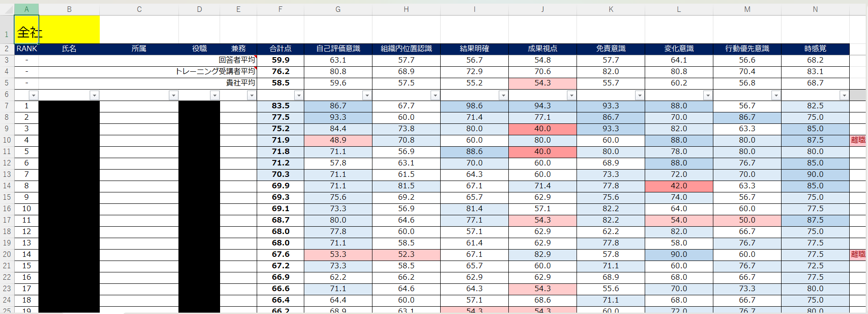This screenshot has width=868, height=314.
Task: Click the 組織内位置認識 header cell
Action: (x=406, y=48)
